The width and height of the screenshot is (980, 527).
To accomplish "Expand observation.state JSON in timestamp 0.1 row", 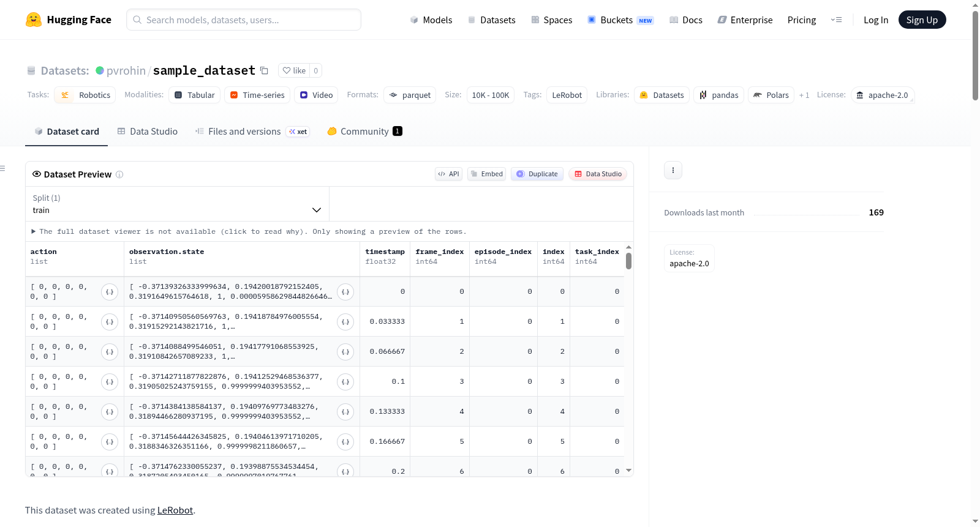I will 345,382.
